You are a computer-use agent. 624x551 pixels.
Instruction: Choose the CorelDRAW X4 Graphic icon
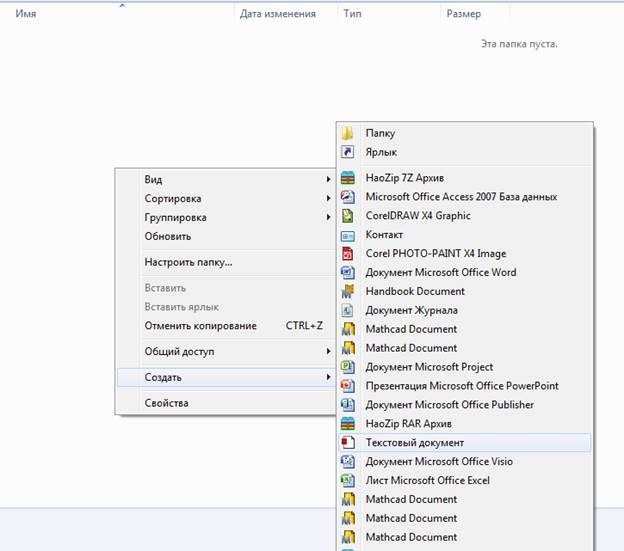click(x=348, y=216)
